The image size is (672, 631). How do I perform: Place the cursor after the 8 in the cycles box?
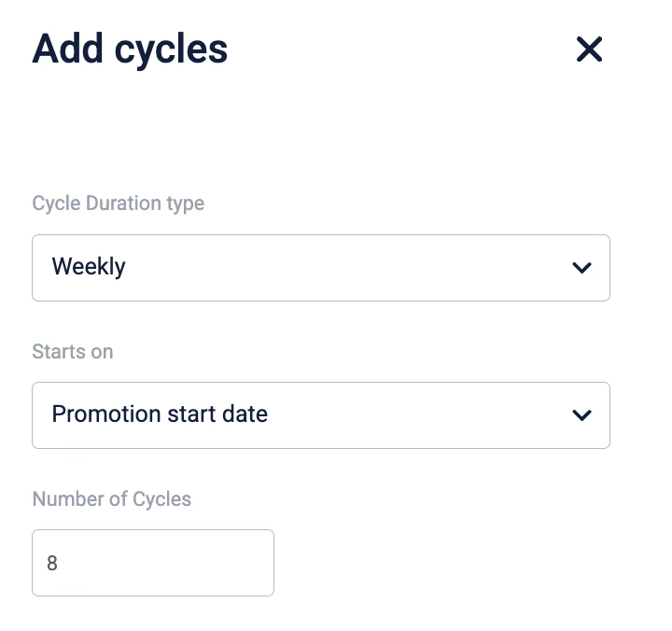coord(60,564)
